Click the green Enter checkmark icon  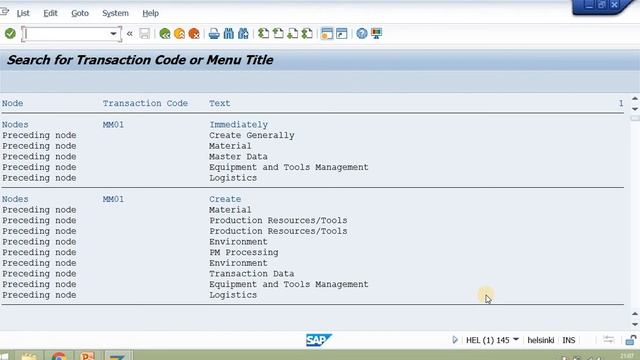pos(10,33)
